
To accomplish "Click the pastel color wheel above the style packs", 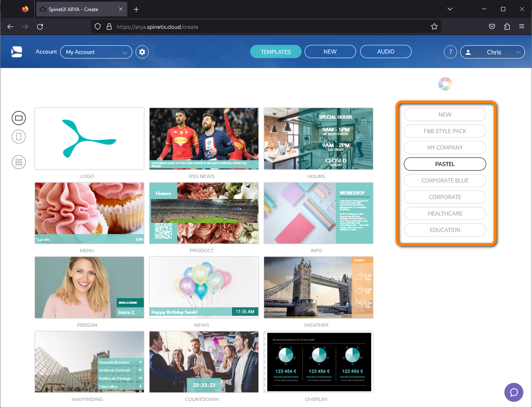I will click(x=445, y=83).
